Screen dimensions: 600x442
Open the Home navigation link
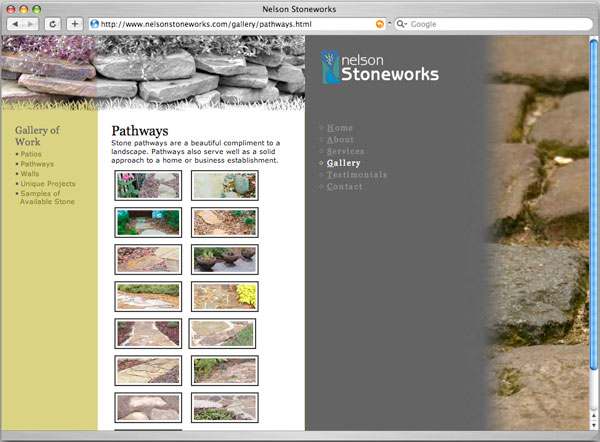point(340,128)
